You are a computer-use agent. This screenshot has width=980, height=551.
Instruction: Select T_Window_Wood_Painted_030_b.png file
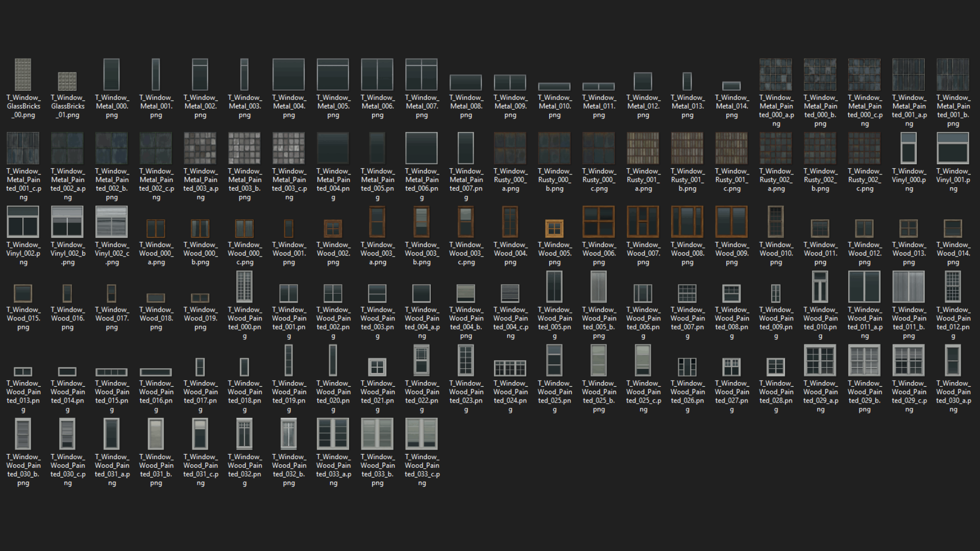(x=23, y=434)
